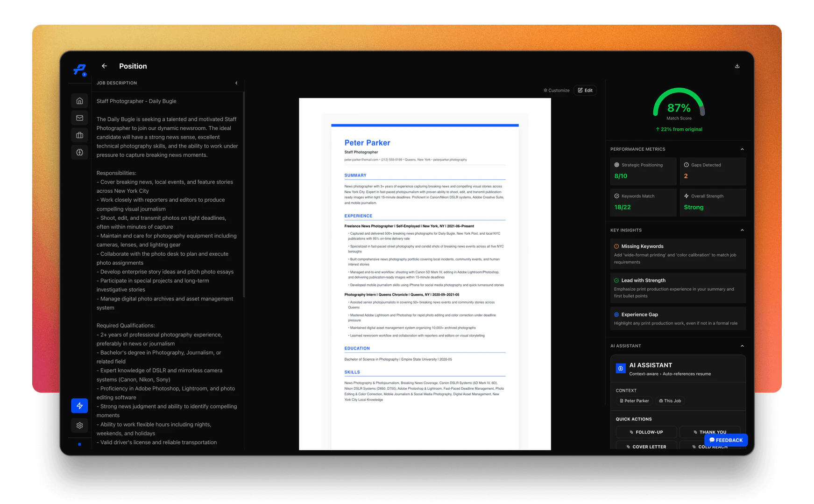Open the Home icon in the sidebar

(x=79, y=100)
